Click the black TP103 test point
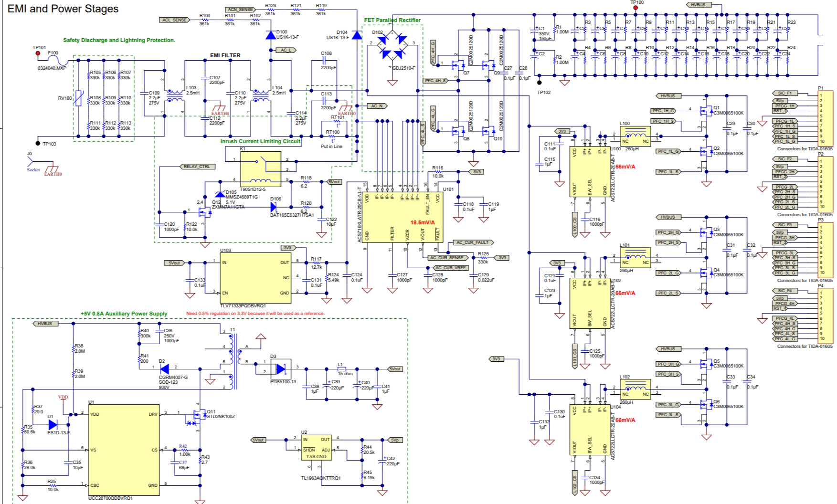Viewport: 837px width, 504px height. tap(38, 143)
